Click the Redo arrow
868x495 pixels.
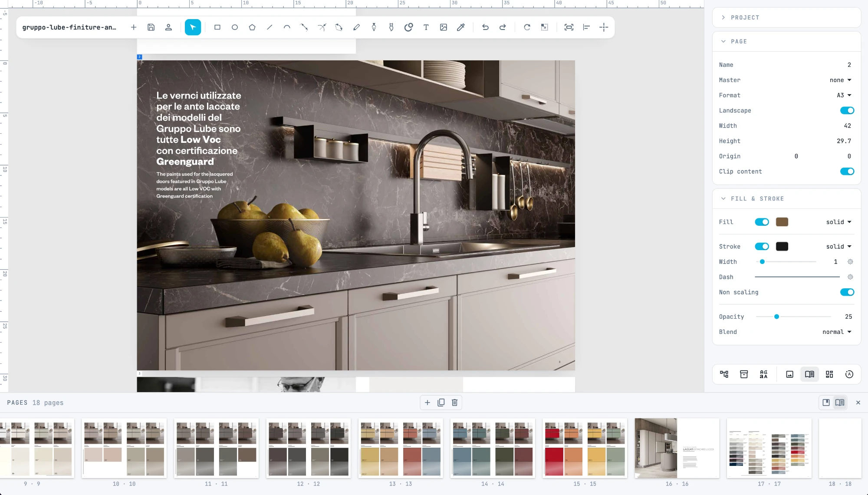point(503,27)
